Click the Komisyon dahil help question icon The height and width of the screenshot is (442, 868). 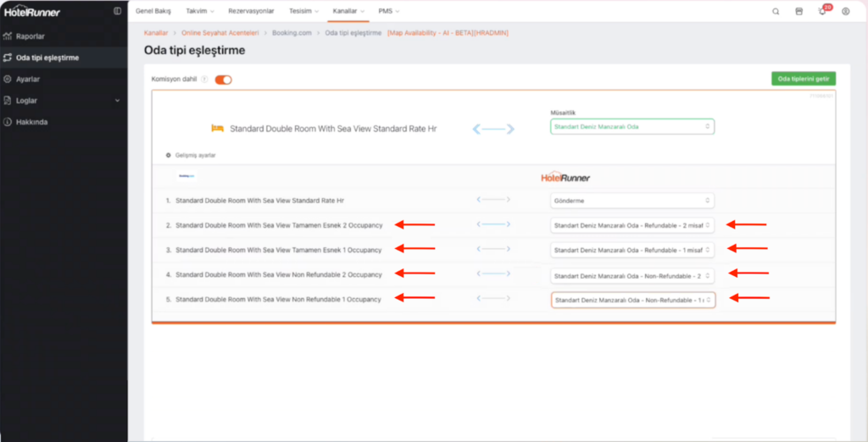pos(204,80)
